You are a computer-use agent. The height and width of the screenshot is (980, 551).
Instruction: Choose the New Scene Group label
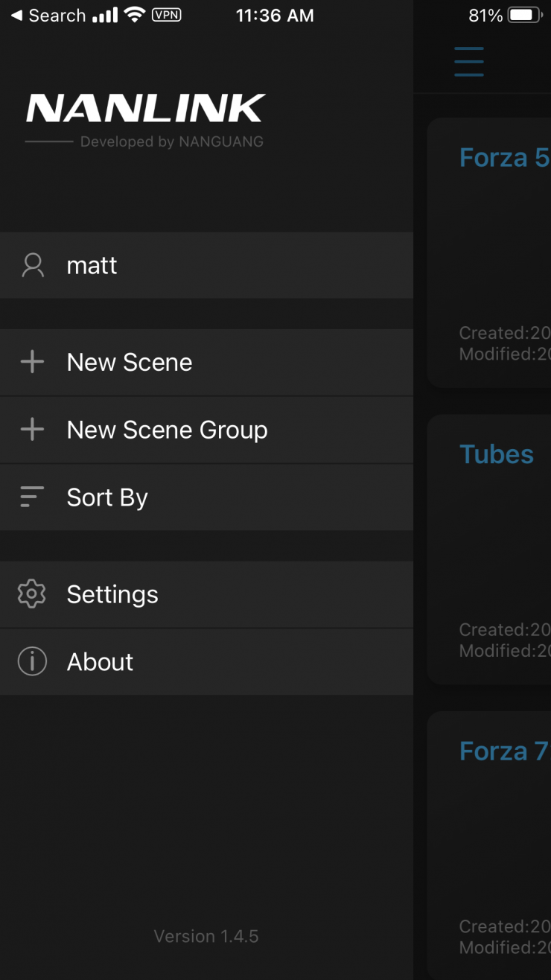[x=167, y=430]
